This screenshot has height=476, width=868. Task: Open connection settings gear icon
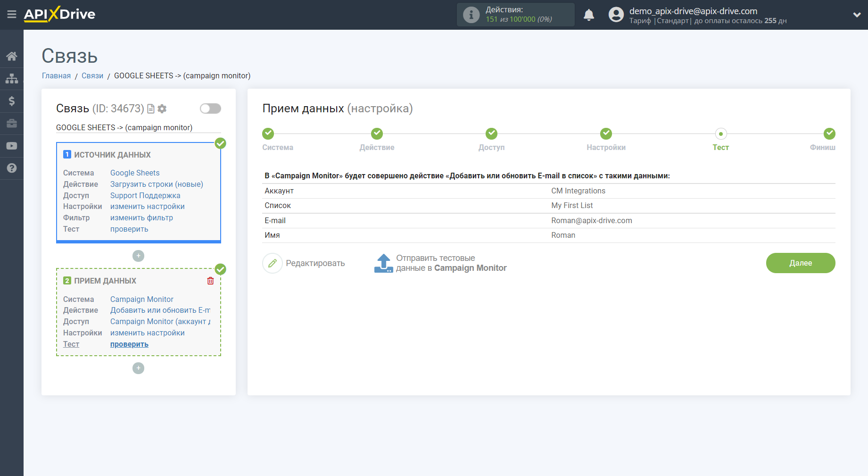point(162,109)
